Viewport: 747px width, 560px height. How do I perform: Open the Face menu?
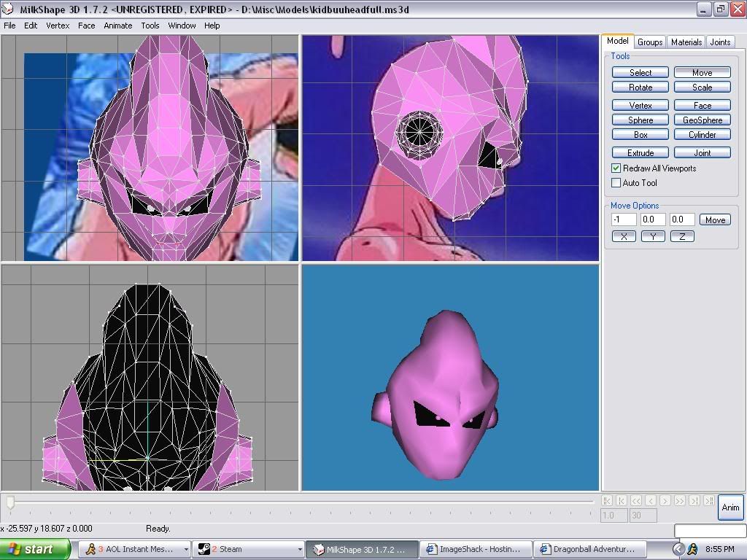pos(86,26)
